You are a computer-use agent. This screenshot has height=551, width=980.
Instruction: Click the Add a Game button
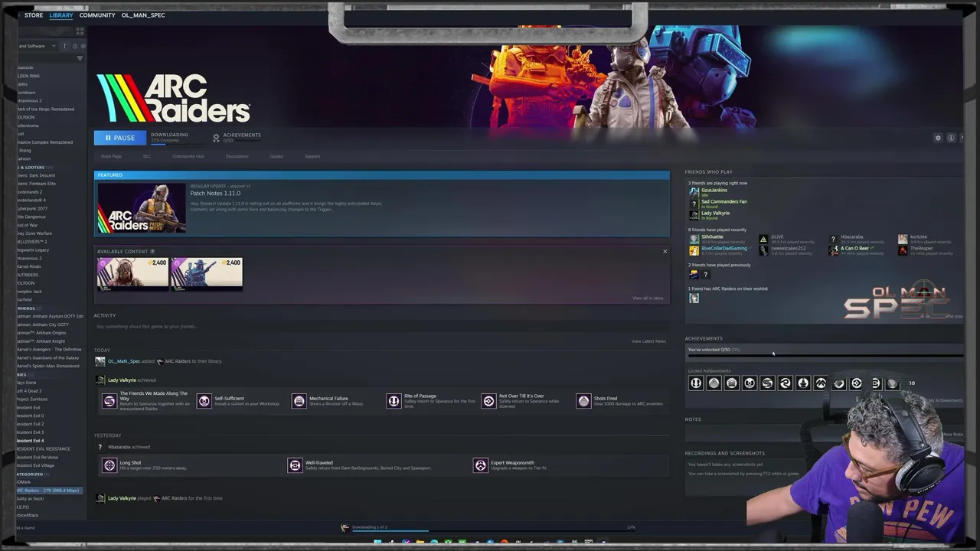(28, 527)
